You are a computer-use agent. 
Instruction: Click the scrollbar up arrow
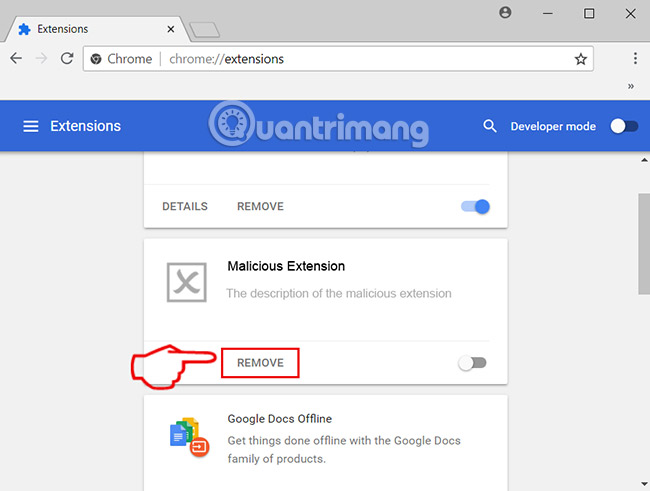pyautogui.click(x=644, y=160)
